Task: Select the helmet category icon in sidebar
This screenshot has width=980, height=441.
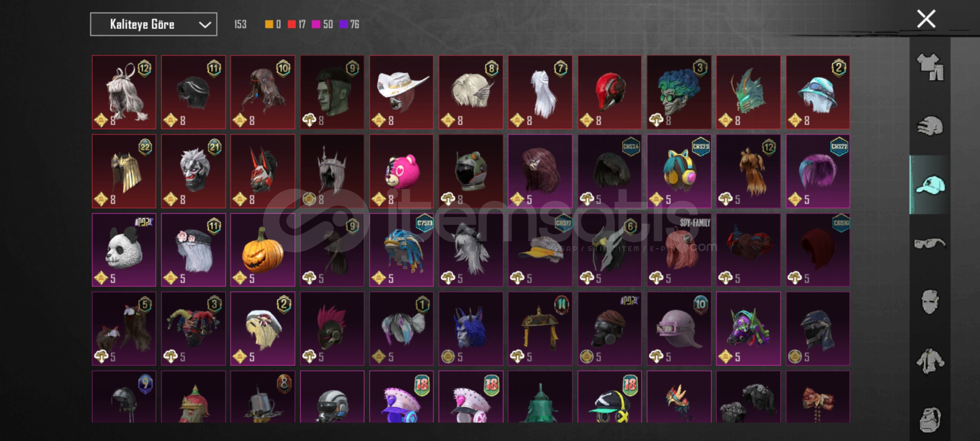Action: click(930, 126)
